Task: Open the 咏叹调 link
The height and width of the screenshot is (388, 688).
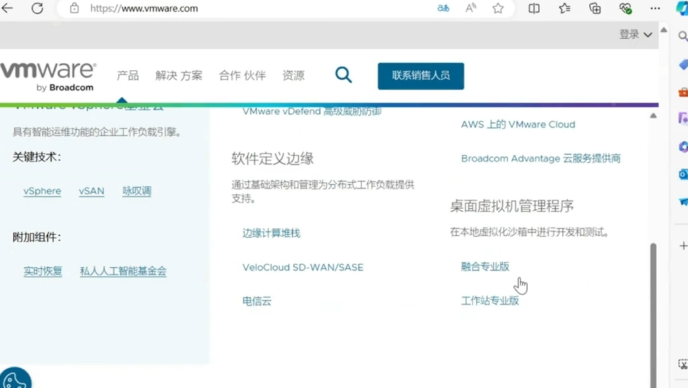Action: click(x=137, y=191)
